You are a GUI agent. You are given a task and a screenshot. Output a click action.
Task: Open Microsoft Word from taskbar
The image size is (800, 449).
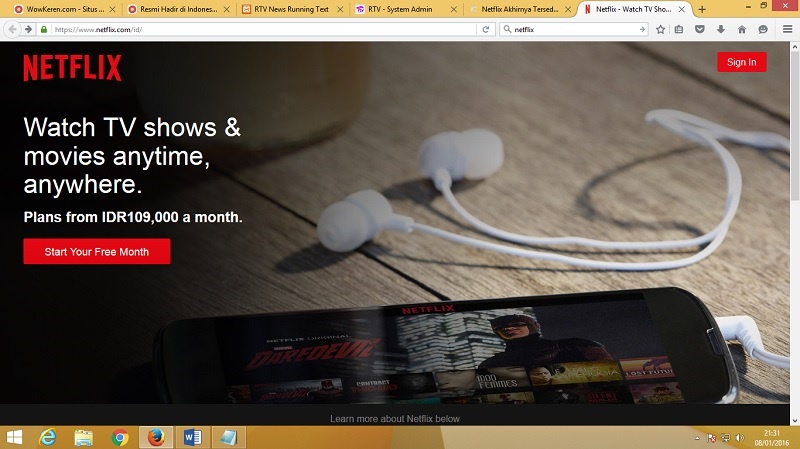192,437
